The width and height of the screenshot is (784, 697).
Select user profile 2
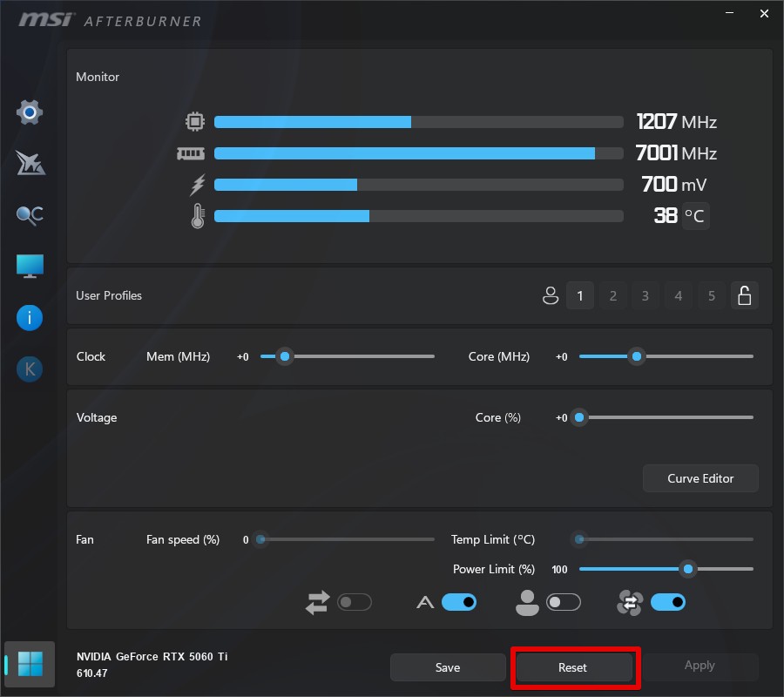click(x=613, y=295)
